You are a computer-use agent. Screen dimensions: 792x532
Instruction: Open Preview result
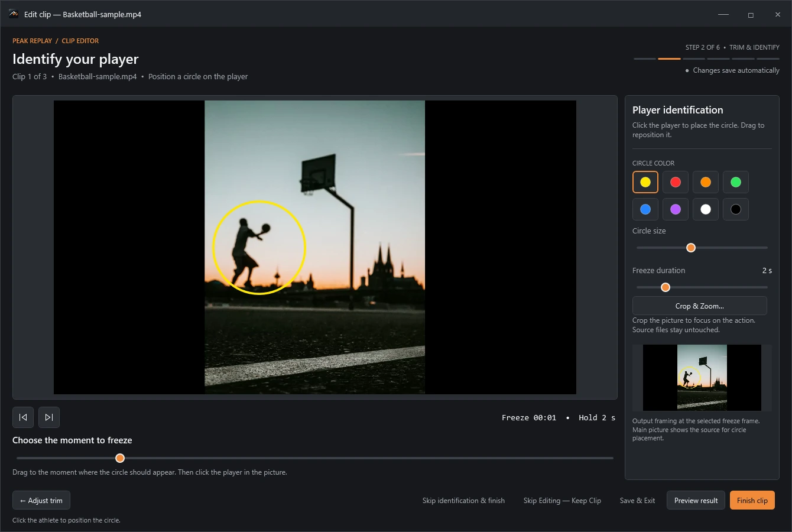click(696, 500)
